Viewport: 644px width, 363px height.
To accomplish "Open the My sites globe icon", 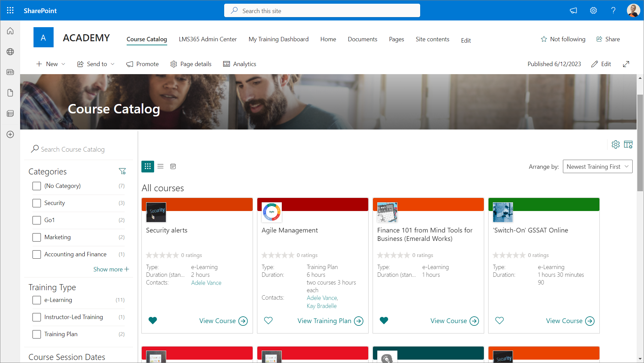I will tap(10, 52).
